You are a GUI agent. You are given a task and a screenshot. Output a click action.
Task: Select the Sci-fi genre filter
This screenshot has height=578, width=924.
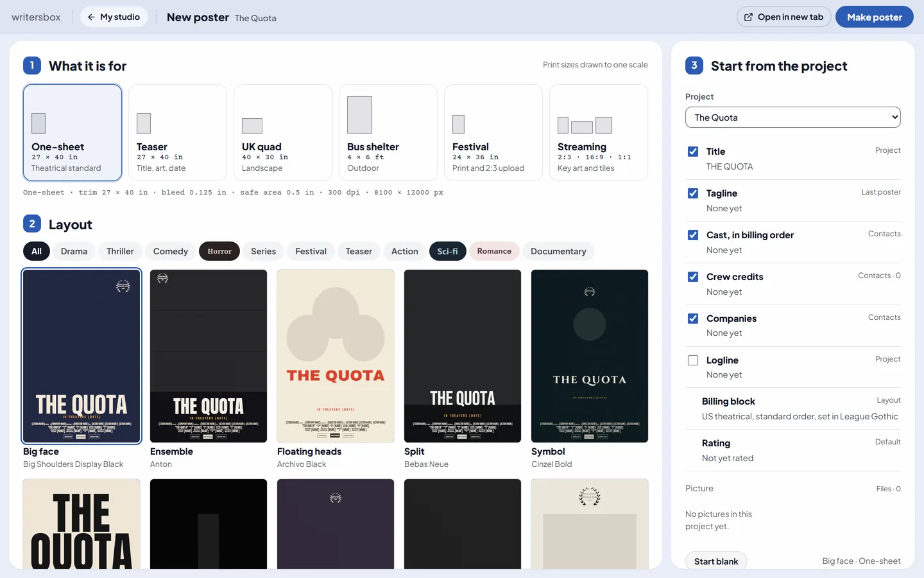click(x=448, y=251)
